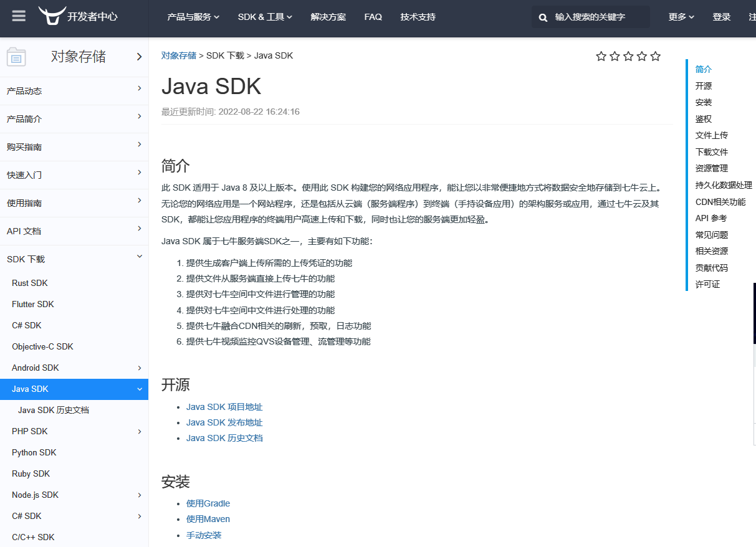Jump to 安装 in page outline
This screenshot has height=547, width=756.
coord(704,102)
